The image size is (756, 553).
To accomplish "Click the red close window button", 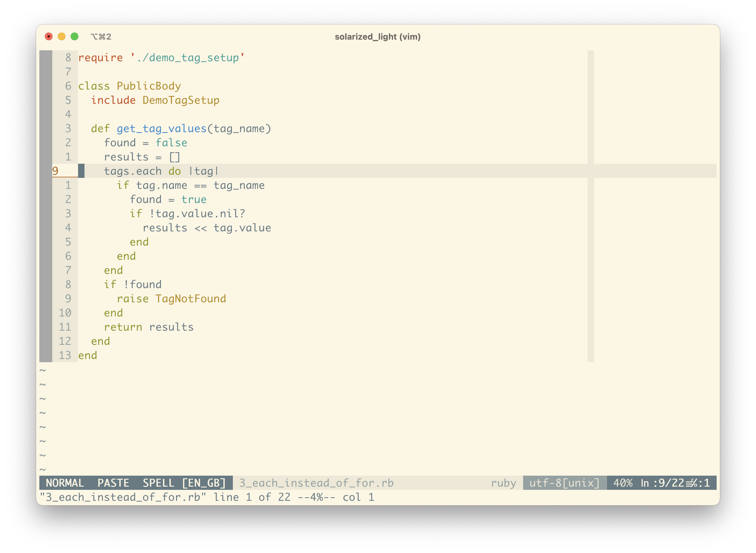I will click(x=49, y=36).
